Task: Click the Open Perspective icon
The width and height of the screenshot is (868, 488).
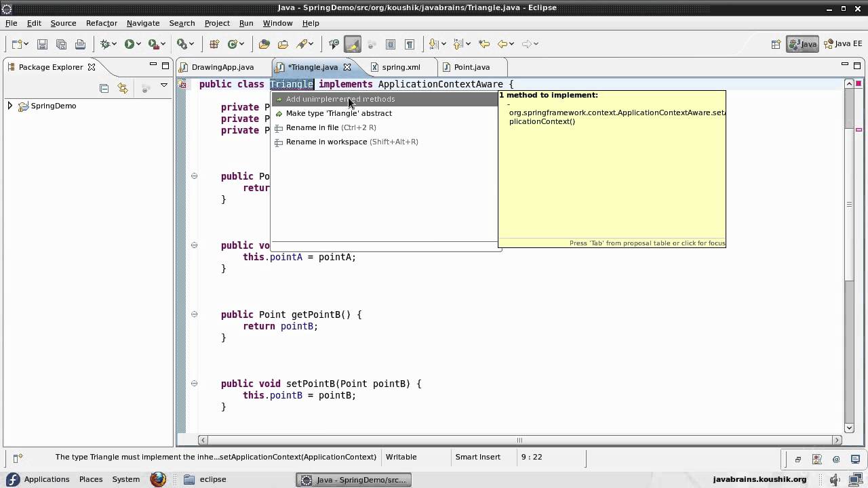Action: pyautogui.click(x=776, y=44)
